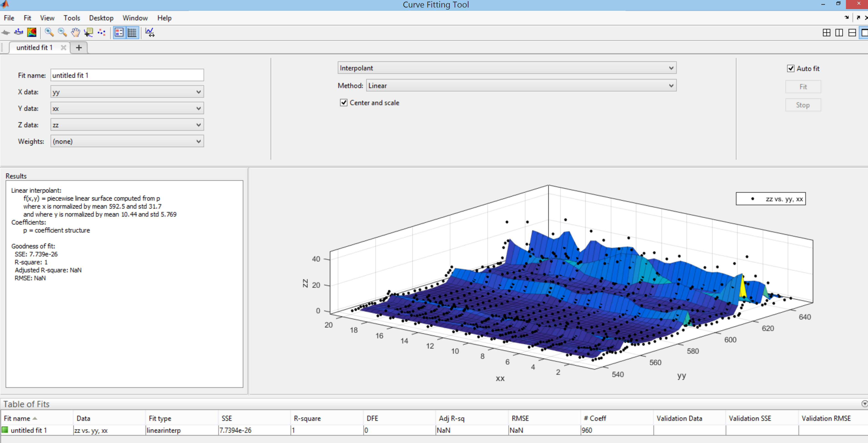Click the green swatch for untitled fit 1
The height and width of the screenshot is (443, 868).
5,430
